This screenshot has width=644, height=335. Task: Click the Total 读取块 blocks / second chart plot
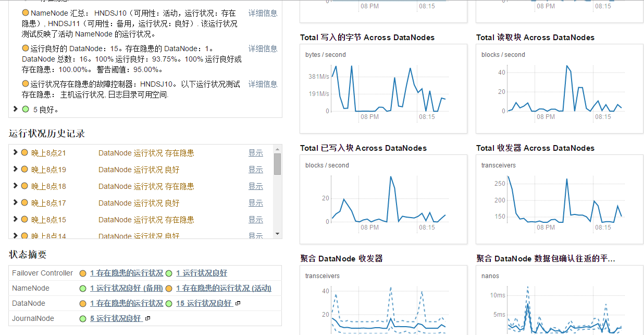coord(565,89)
